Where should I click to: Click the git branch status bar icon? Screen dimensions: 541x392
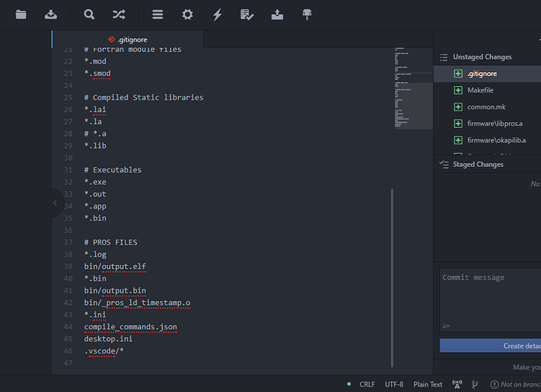pyautogui.click(x=475, y=384)
